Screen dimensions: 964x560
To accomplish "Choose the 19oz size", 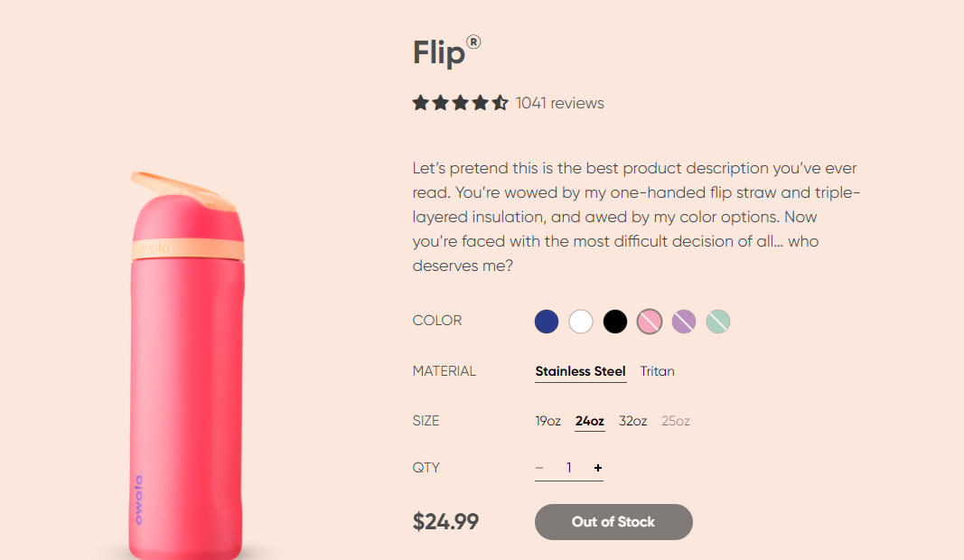I will (x=548, y=421).
